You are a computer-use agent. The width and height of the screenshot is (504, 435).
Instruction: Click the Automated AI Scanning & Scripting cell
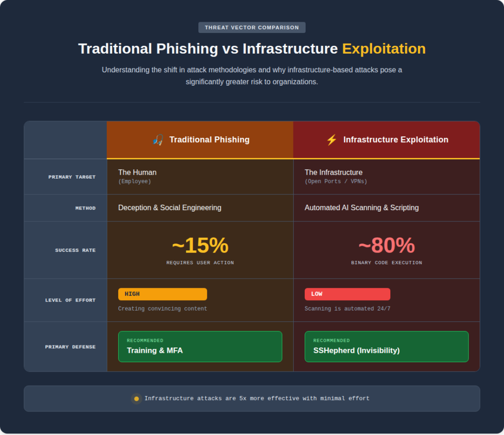362,208
